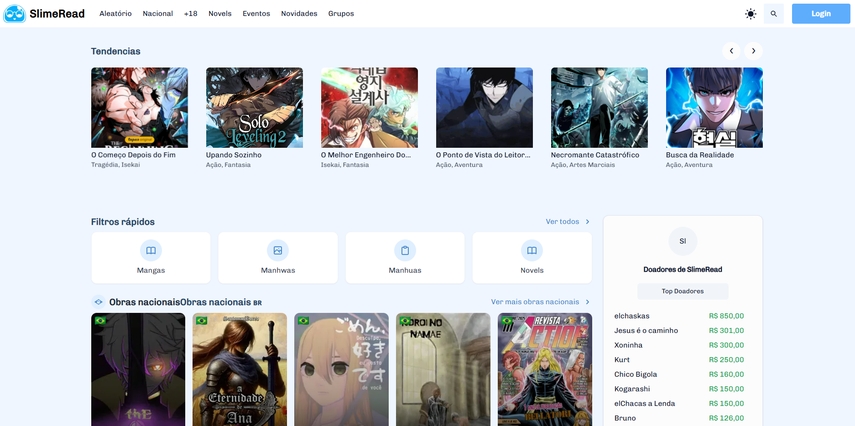855x426 pixels.
Task: Open the Revista Action cover
Action: tap(545, 369)
